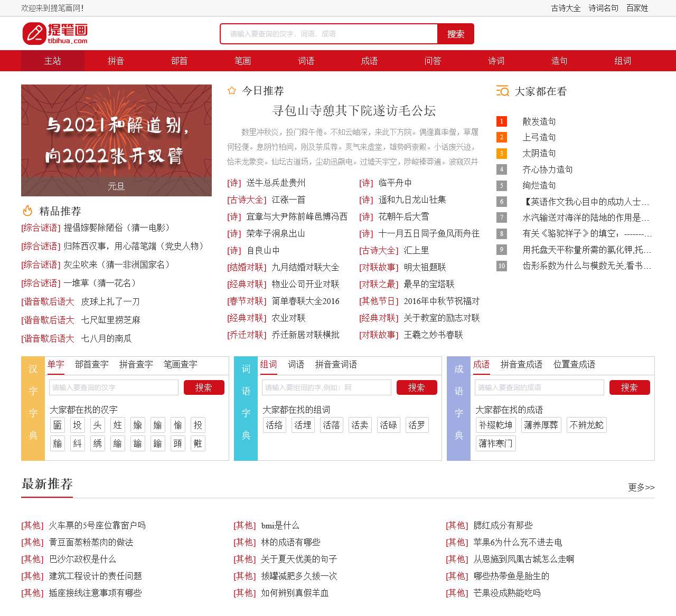Switch to the 拼音查词语 tab
The image size is (676, 616).
click(336, 364)
